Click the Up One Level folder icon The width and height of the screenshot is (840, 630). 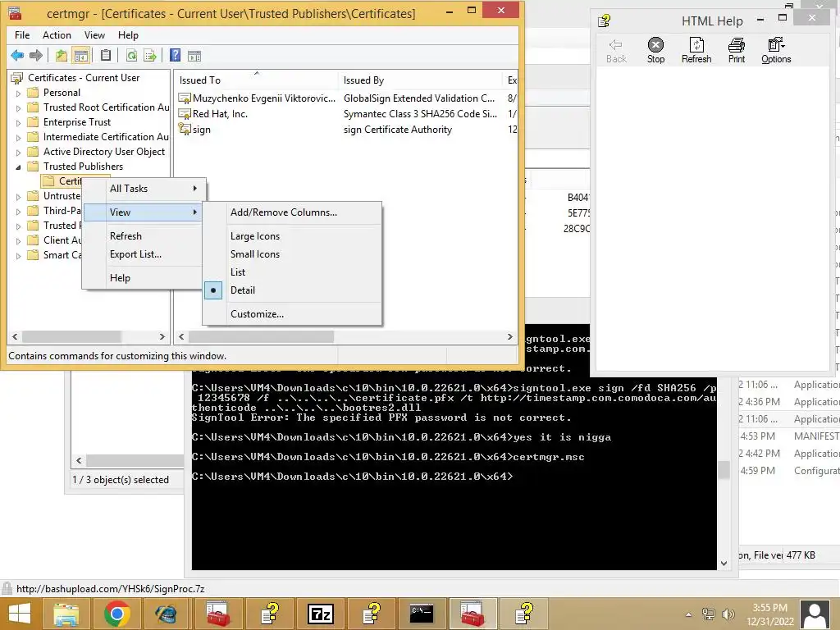coord(61,55)
